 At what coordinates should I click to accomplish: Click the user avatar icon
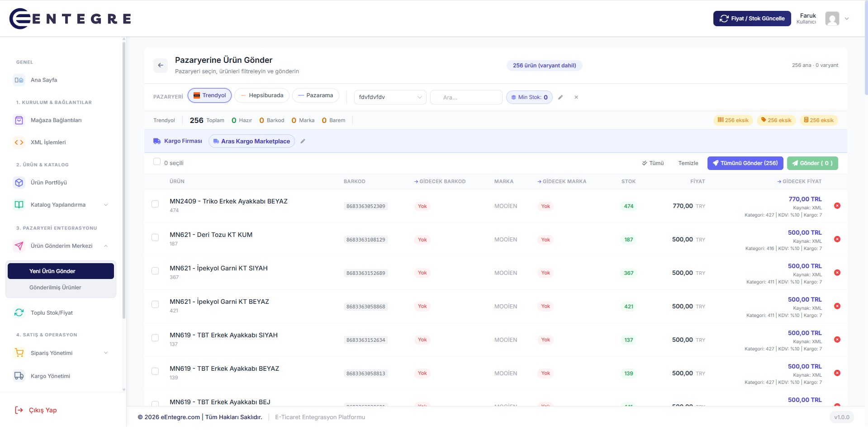[832, 19]
